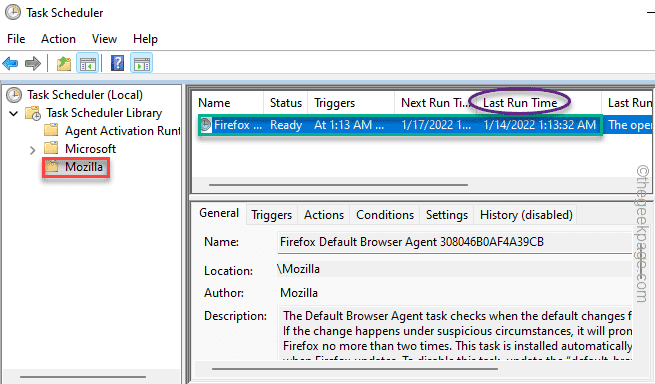Sort by the Next Run Time column header
This screenshot has width=655, height=384.
[435, 103]
